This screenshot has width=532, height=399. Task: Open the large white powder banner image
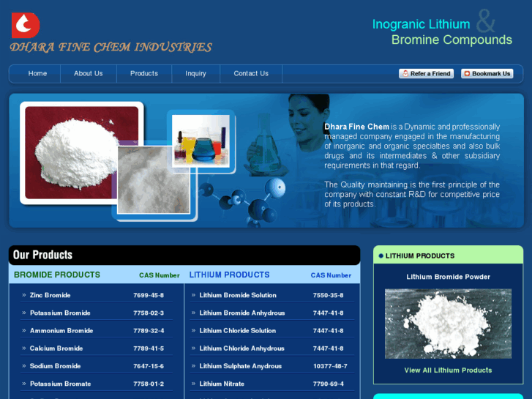click(x=81, y=153)
